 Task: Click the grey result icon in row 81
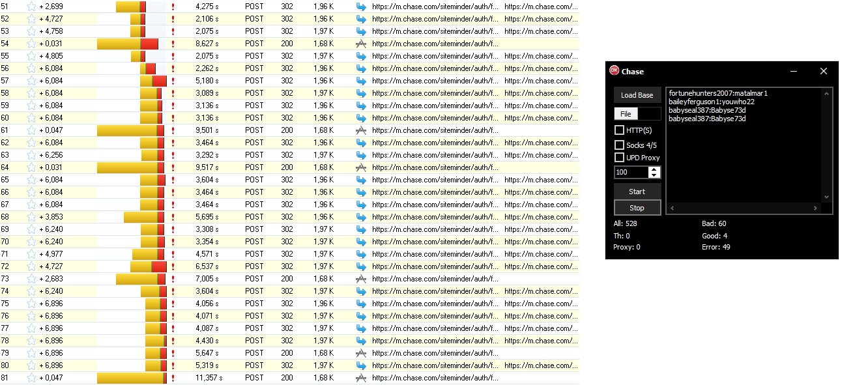click(x=361, y=378)
